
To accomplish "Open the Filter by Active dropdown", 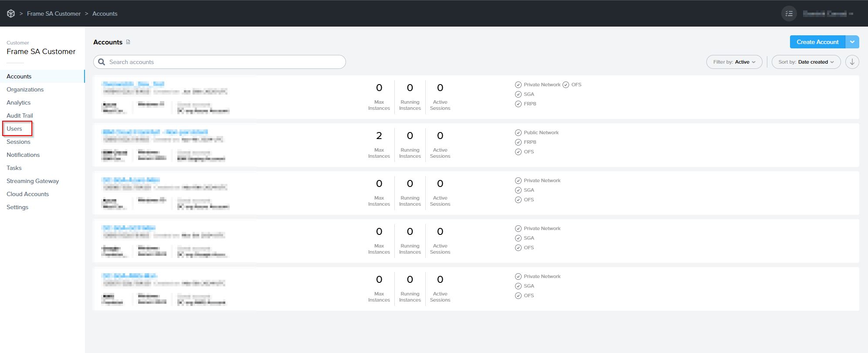I will pos(734,62).
